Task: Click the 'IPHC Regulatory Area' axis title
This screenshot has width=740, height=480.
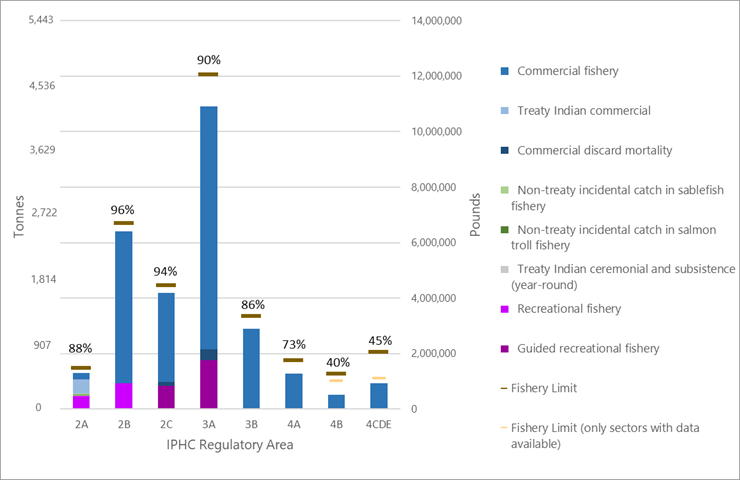Action: pyautogui.click(x=230, y=444)
